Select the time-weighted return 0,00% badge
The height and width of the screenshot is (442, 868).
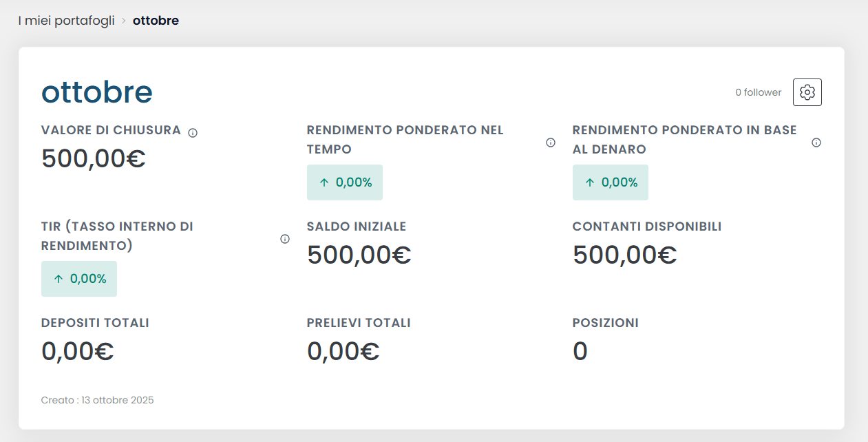pyautogui.click(x=345, y=182)
